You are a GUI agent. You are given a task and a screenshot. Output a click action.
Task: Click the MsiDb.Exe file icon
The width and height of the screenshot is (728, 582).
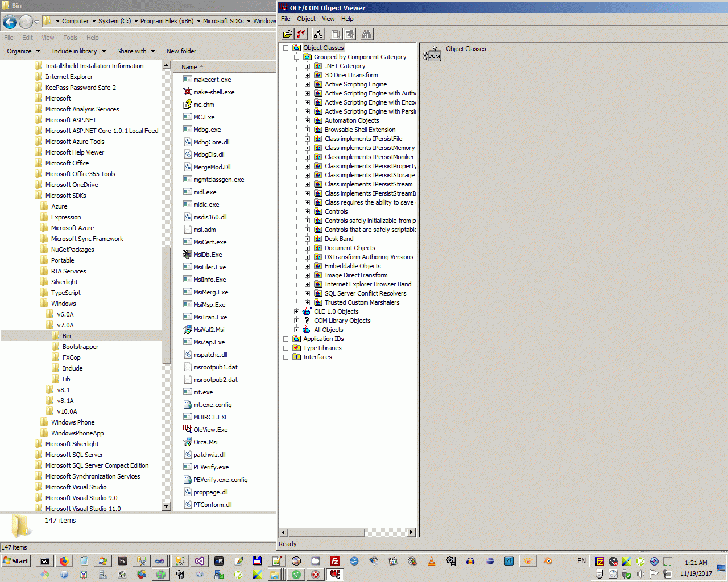pos(188,254)
